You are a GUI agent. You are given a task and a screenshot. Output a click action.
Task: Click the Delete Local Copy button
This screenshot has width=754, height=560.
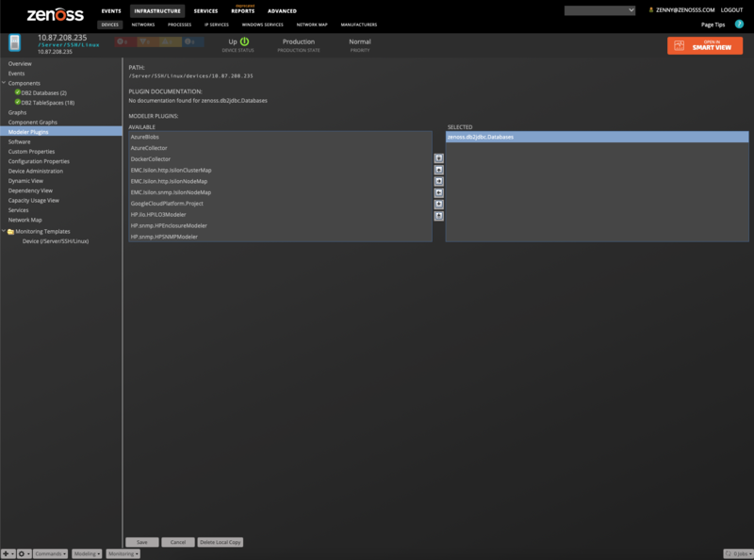pyautogui.click(x=221, y=542)
